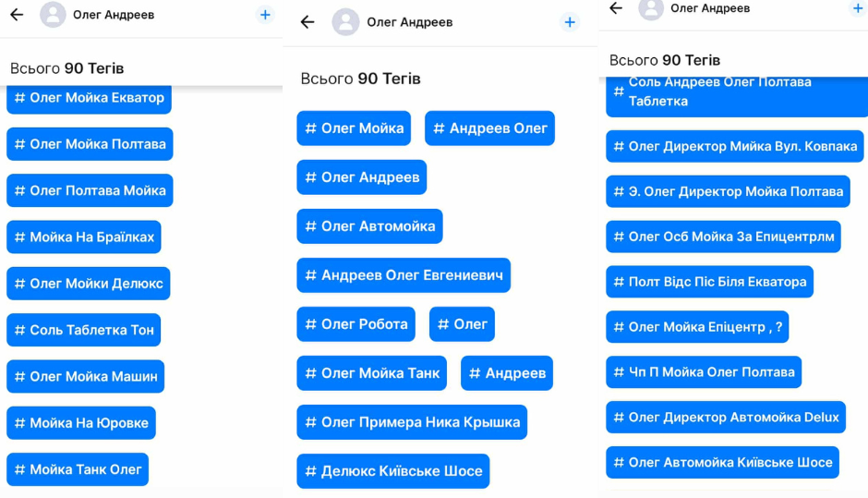Click the back arrow in the left screenshot
Viewport: 868px width, 498px height.
point(17,15)
